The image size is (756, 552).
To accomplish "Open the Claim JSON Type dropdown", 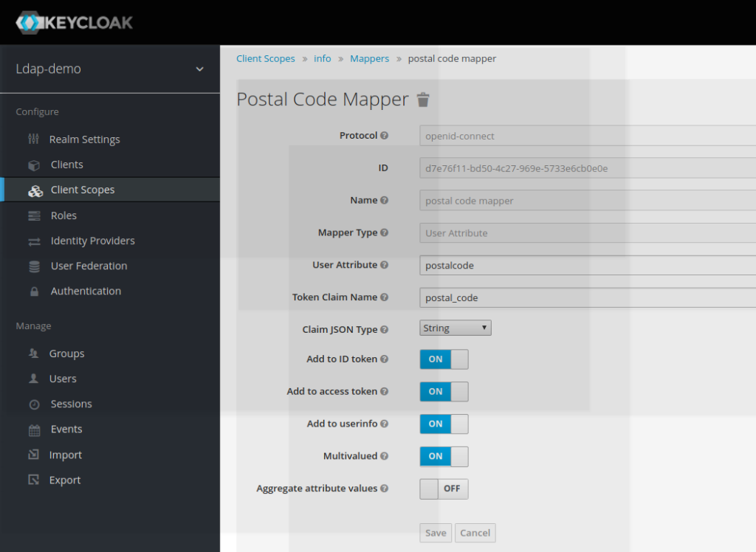I will 455,328.
